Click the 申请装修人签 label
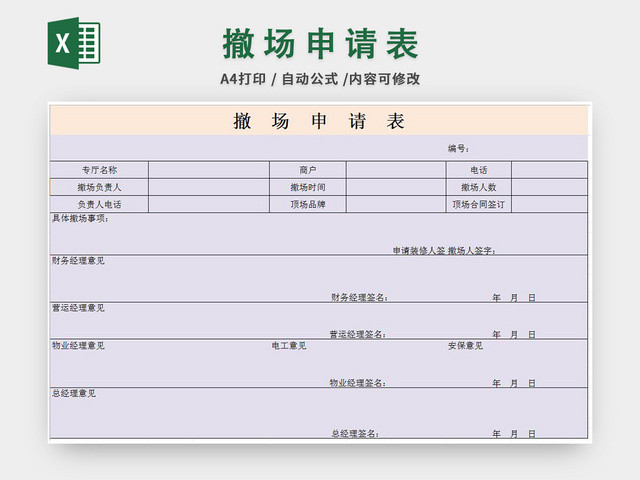640x480 pixels. pos(419,251)
